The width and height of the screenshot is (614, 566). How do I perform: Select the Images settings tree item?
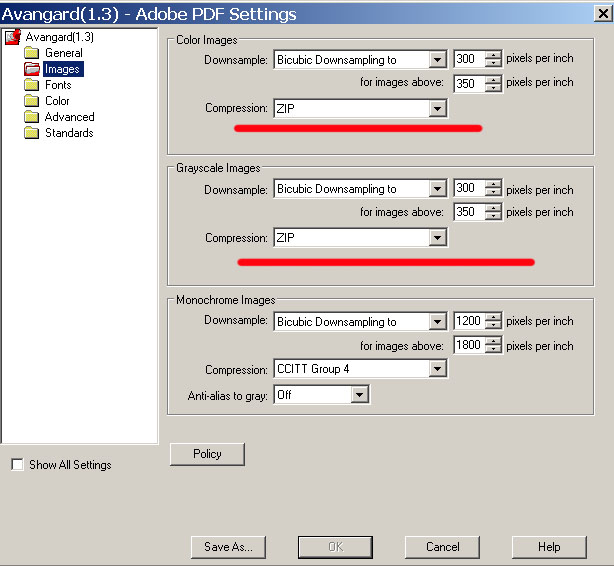[x=63, y=69]
